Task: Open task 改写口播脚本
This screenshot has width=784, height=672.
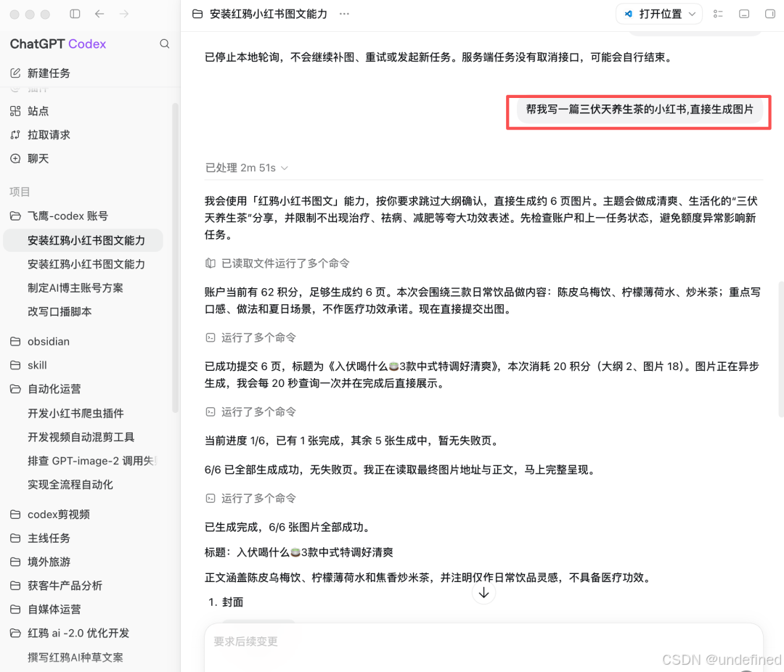Action: 60,311
